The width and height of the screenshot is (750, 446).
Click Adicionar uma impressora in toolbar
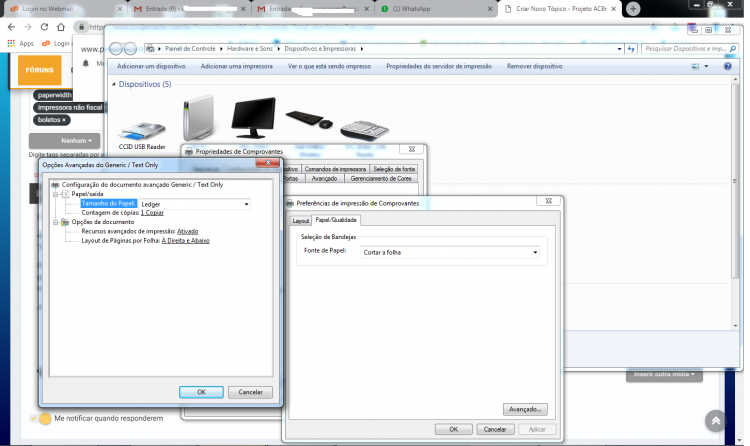point(237,67)
